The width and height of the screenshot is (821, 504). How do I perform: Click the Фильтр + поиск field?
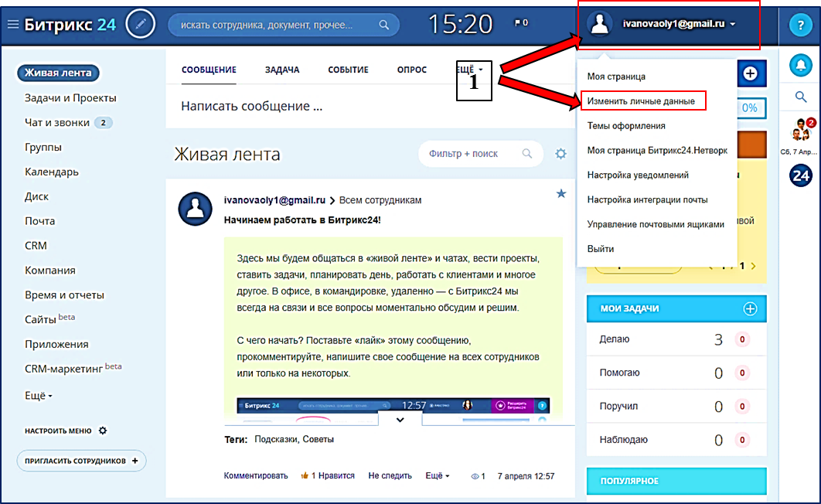[x=480, y=153]
